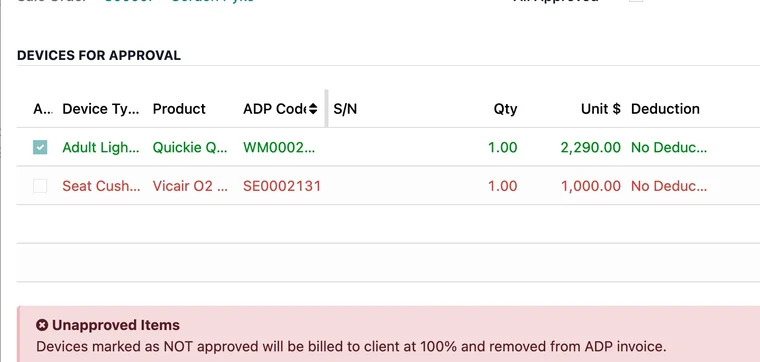Open the Vicair O2 product cell
The image size is (760, 362).
click(190, 186)
